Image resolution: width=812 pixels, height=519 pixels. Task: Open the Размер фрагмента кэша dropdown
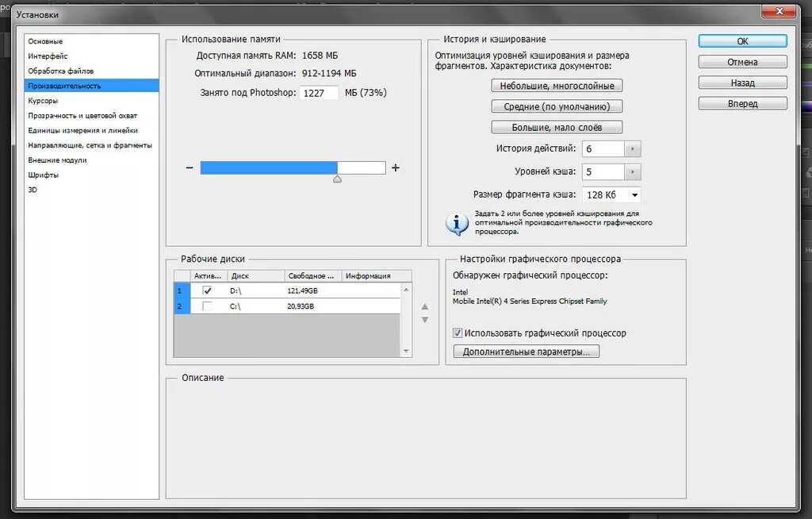[611, 195]
